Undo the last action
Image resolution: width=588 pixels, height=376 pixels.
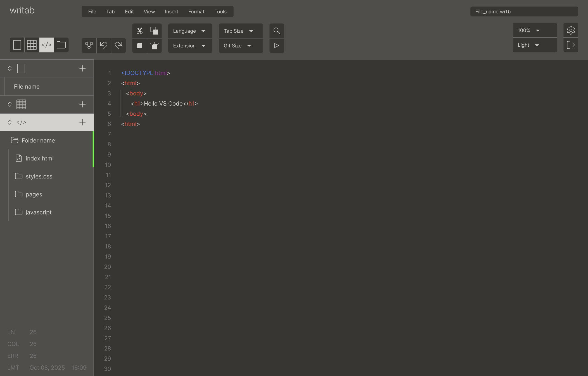104,46
